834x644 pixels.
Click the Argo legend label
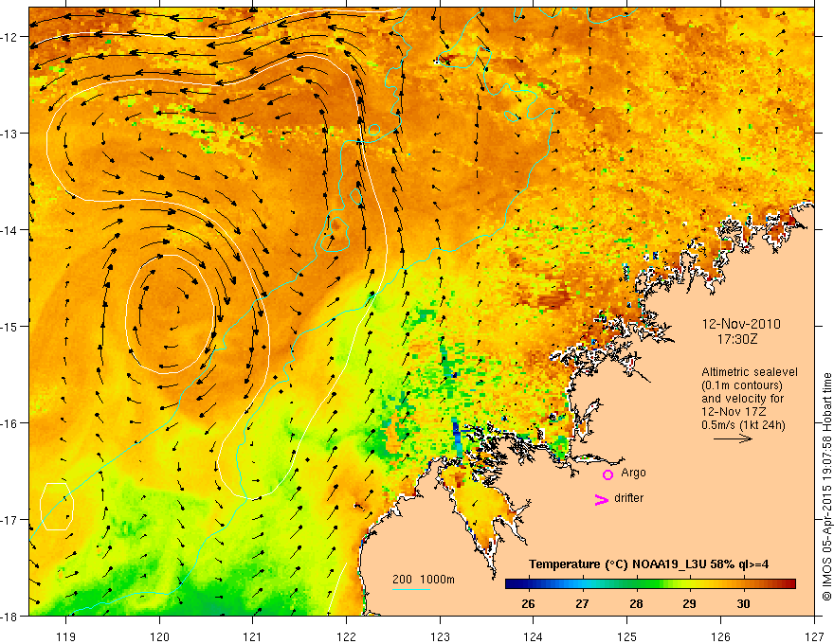[x=633, y=473]
